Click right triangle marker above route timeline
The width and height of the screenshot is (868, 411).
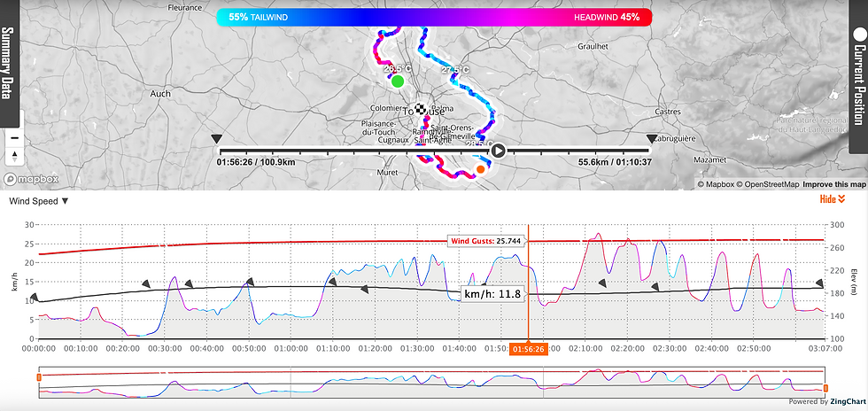[652, 138]
